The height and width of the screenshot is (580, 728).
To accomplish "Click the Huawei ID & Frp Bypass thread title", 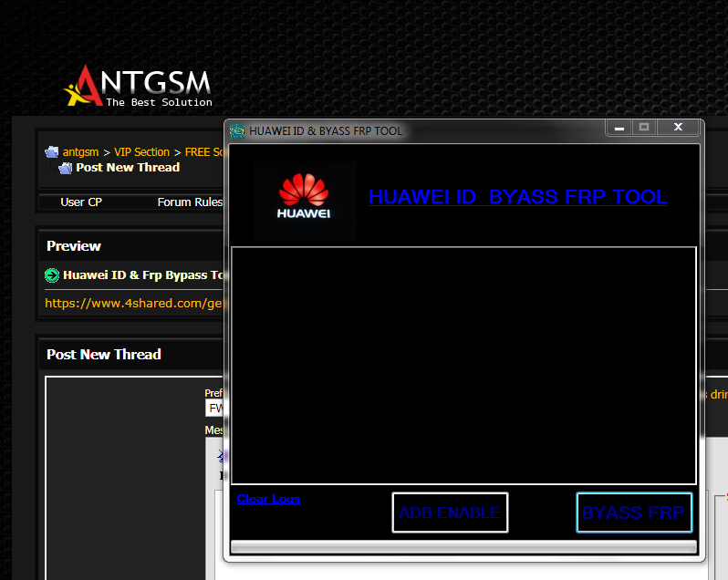I will click(143, 275).
